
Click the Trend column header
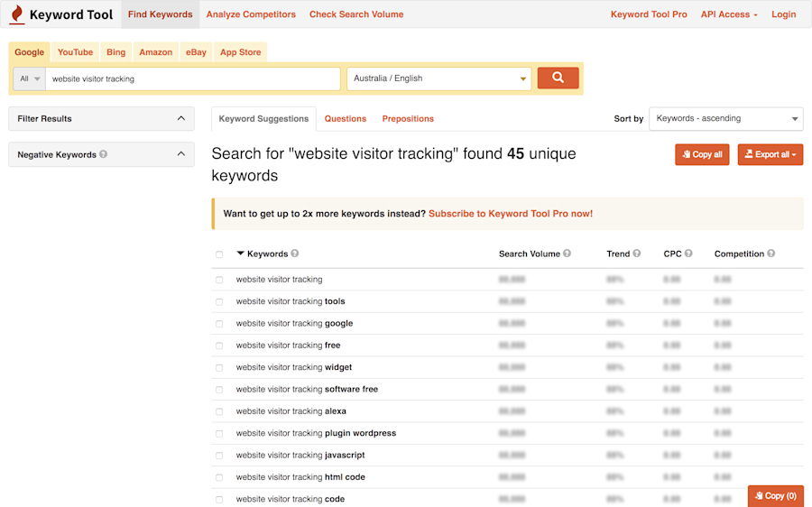(618, 253)
